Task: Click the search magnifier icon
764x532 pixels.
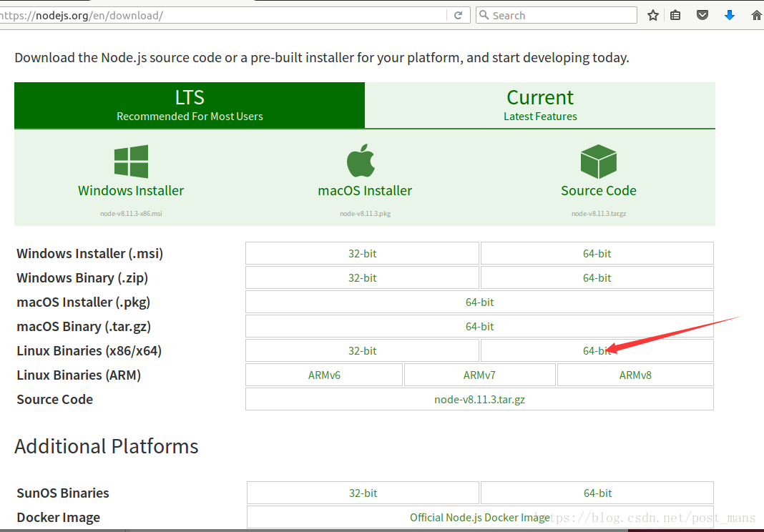Action: point(484,15)
